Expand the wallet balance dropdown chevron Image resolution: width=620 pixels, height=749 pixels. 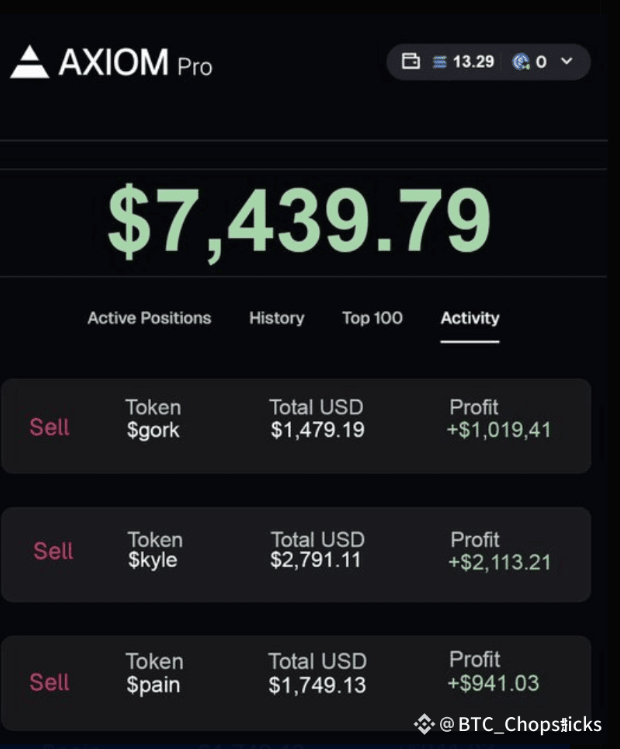567,61
